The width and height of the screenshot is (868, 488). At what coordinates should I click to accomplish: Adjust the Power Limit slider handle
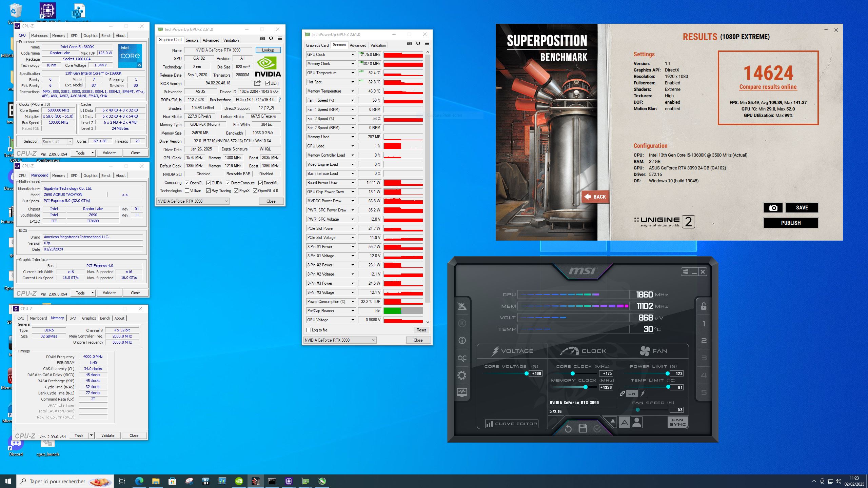(667, 373)
